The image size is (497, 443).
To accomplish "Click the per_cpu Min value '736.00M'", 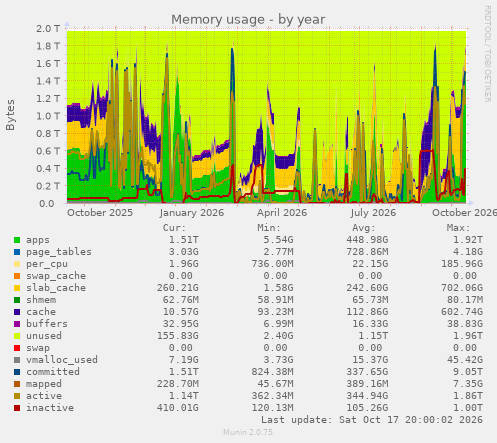I will (273, 264).
